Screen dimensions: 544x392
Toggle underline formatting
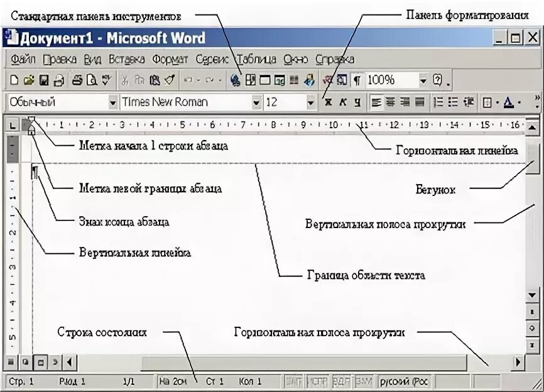coord(357,102)
